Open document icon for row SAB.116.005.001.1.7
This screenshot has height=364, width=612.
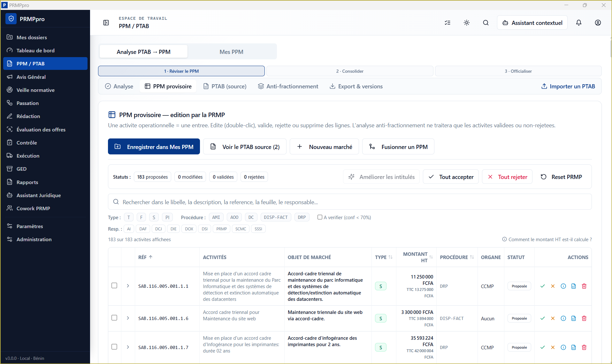(x=574, y=347)
